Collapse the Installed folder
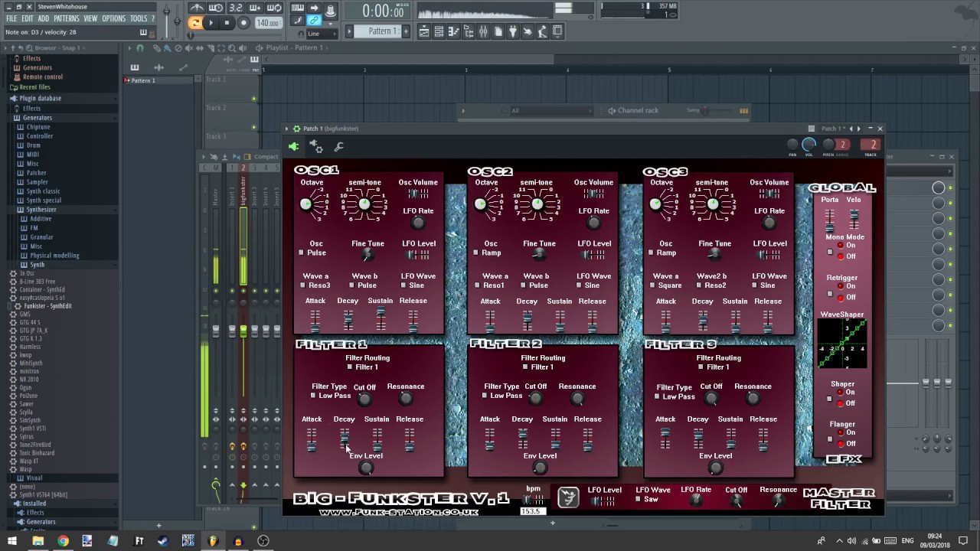The image size is (980, 551). pyautogui.click(x=34, y=504)
